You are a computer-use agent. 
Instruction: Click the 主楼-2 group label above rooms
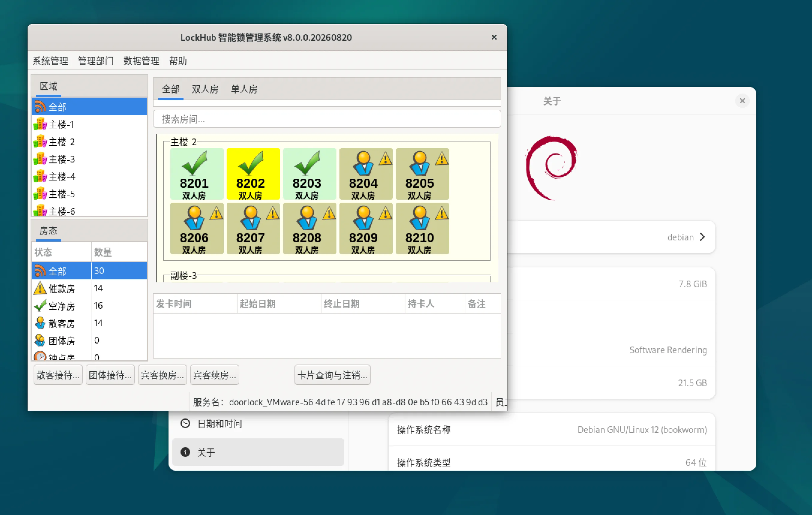click(x=184, y=142)
